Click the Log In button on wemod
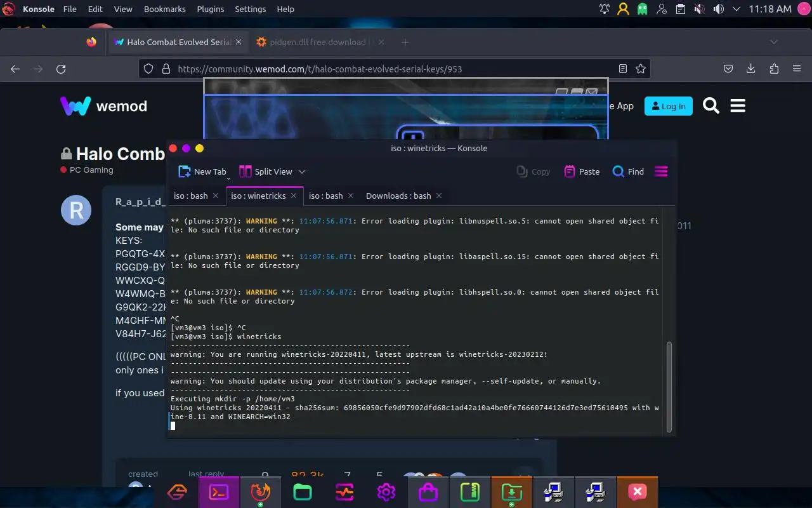Viewport: 812px width, 508px height. pos(668,106)
